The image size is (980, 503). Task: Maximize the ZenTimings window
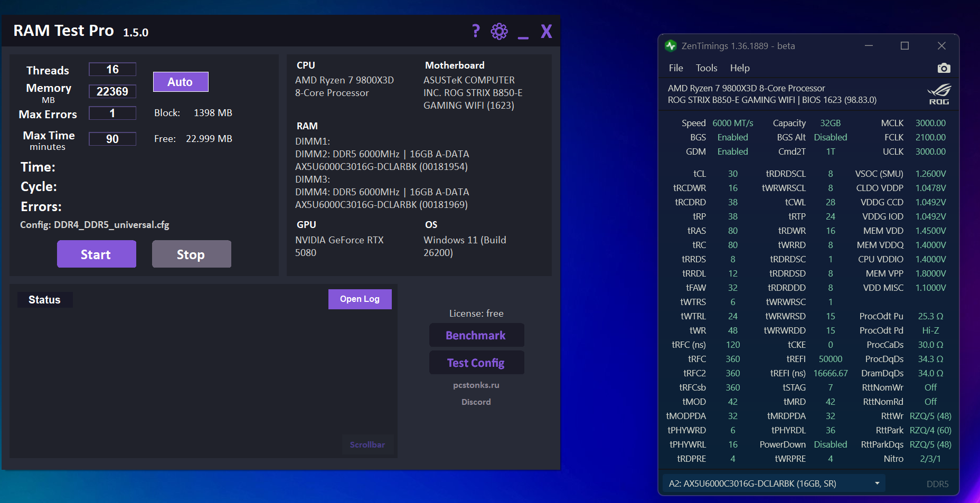[x=904, y=46]
